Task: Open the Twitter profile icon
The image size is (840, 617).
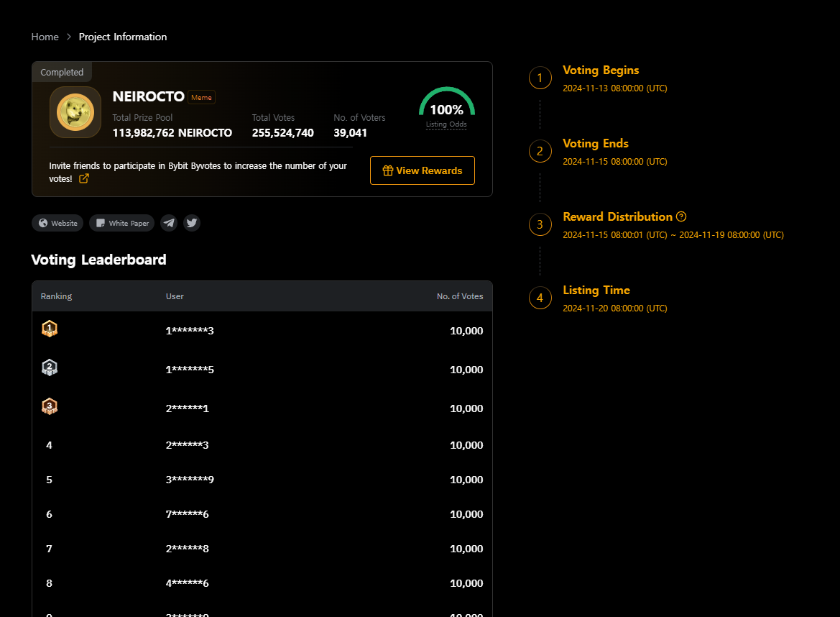Action: click(x=192, y=223)
